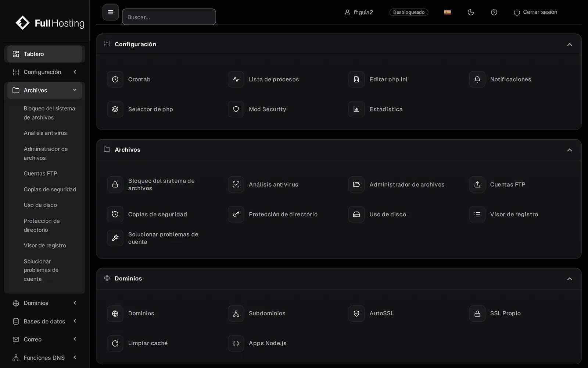The height and width of the screenshot is (368, 588).
Task: Change language via Spanish flag icon
Action: 447,12
